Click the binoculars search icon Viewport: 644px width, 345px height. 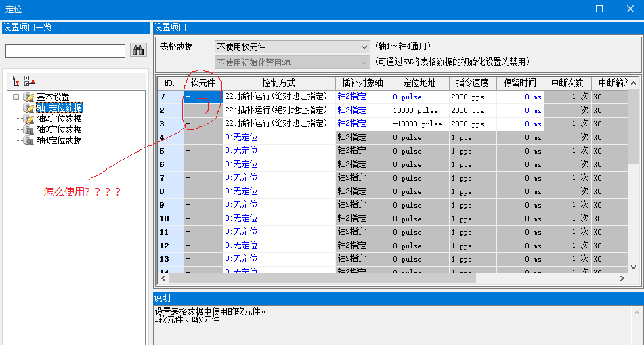[x=138, y=50]
